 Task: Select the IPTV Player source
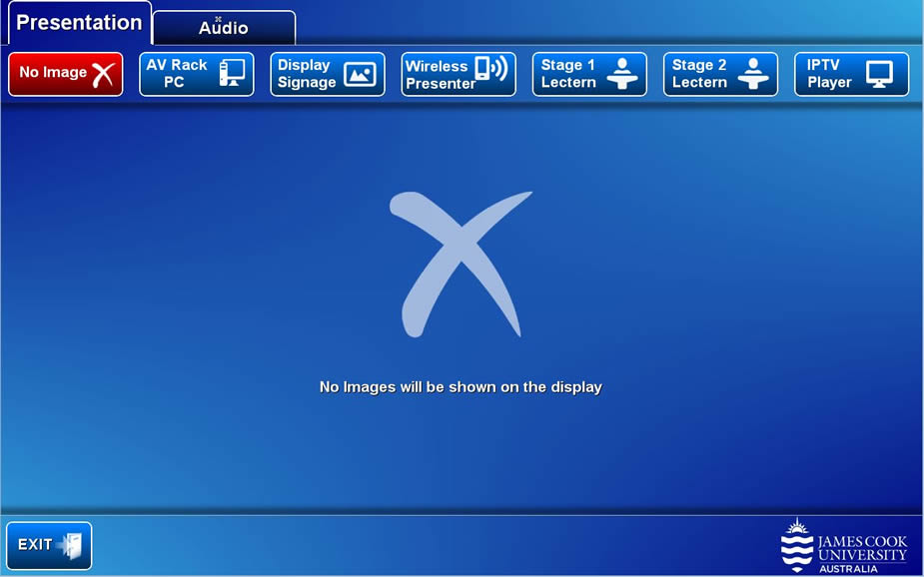(x=851, y=74)
